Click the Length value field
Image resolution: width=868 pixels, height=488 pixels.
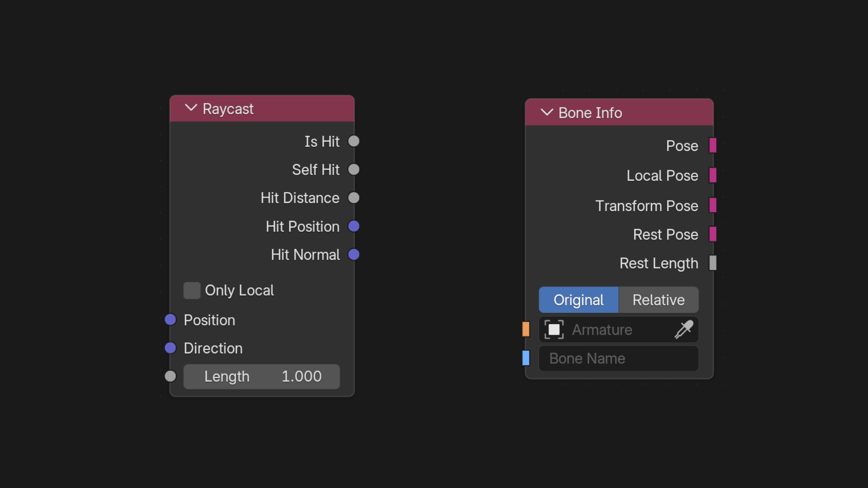[x=262, y=376]
